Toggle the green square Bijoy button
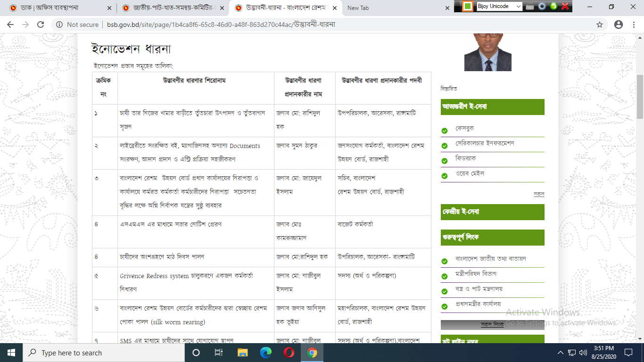Viewport: 644px width, 362px height. click(x=467, y=7)
